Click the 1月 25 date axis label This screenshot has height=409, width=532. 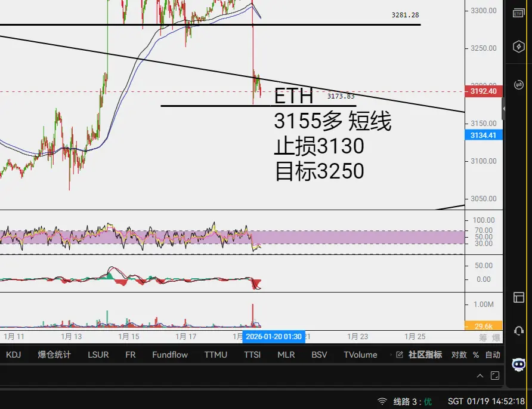coord(415,337)
